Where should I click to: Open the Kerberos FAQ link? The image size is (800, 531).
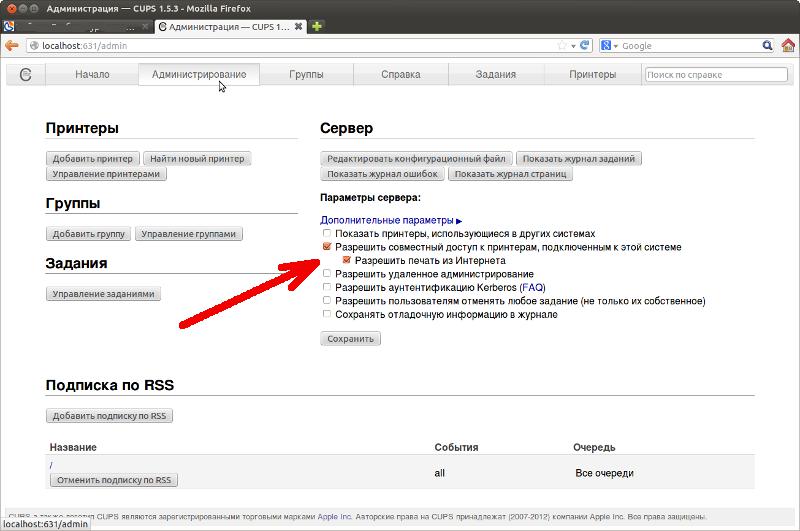click(532, 287)
